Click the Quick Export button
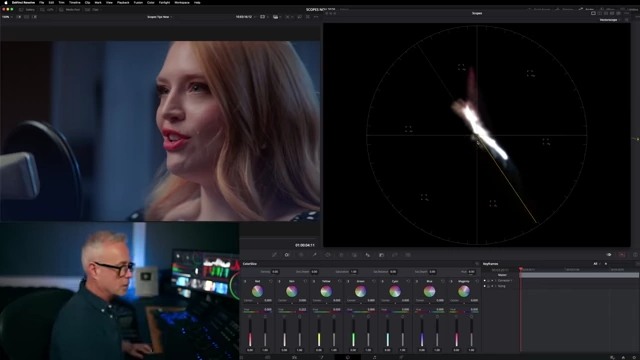 tap(540, 9)
